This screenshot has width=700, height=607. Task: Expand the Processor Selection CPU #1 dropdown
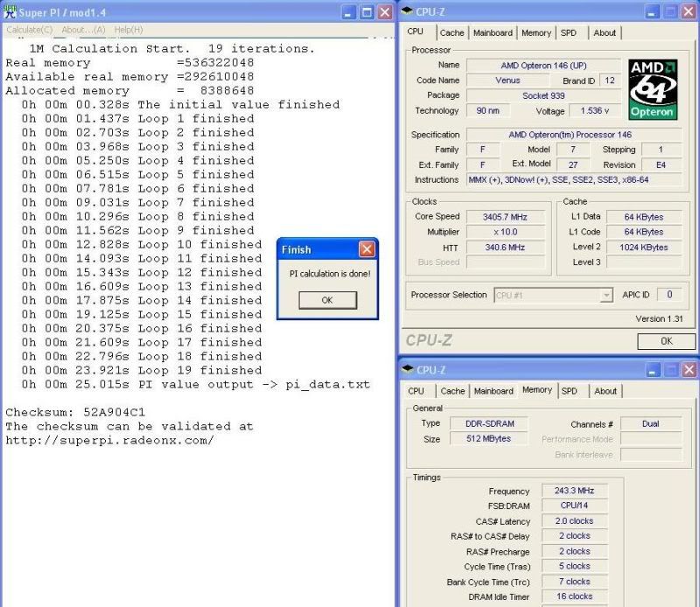click(606, 295)
